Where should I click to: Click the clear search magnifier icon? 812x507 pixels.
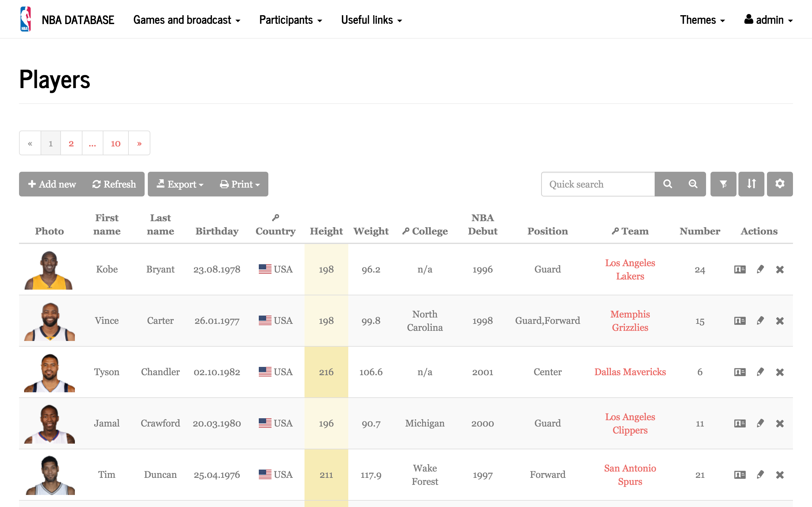pyautogui.click(x=693, y=184)
